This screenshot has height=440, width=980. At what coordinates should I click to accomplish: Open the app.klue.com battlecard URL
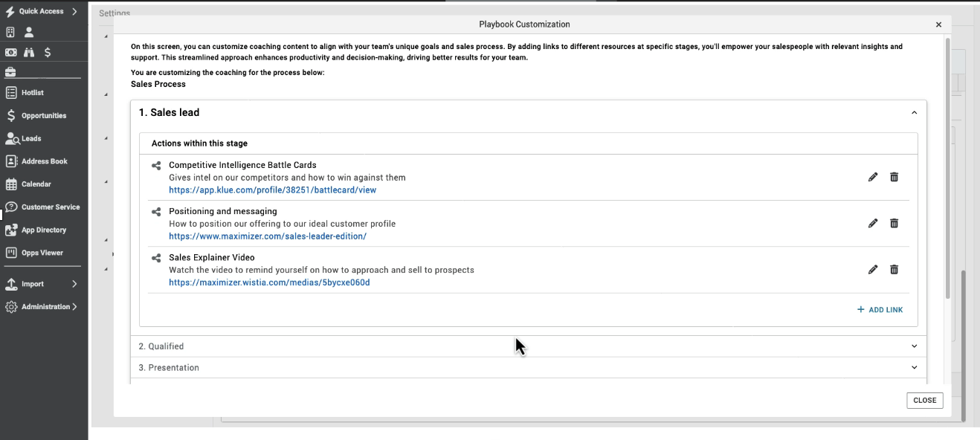coord(272,190)
